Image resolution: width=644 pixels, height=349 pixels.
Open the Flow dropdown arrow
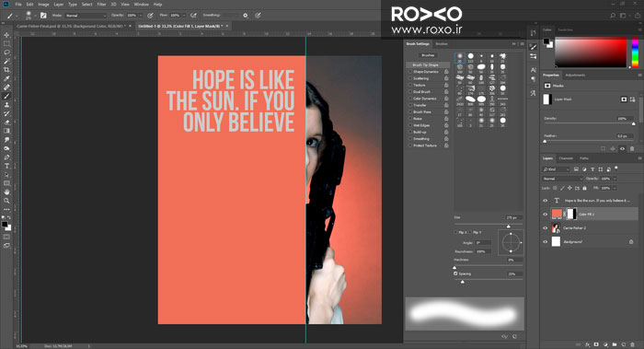coord(184,16)
